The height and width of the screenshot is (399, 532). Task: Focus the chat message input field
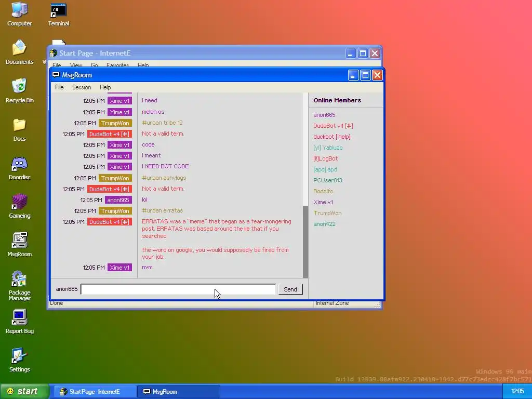pyautogui.click(x=178, y=289)
